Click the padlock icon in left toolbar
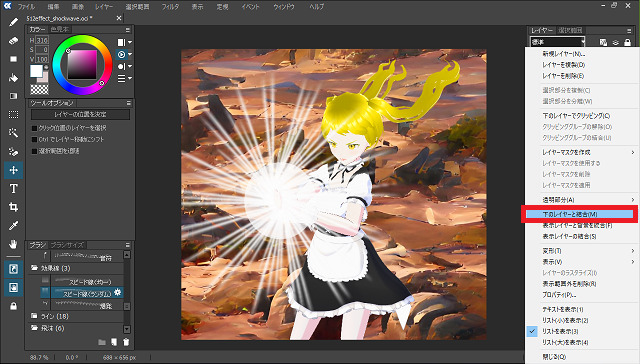 pos(13,306)
